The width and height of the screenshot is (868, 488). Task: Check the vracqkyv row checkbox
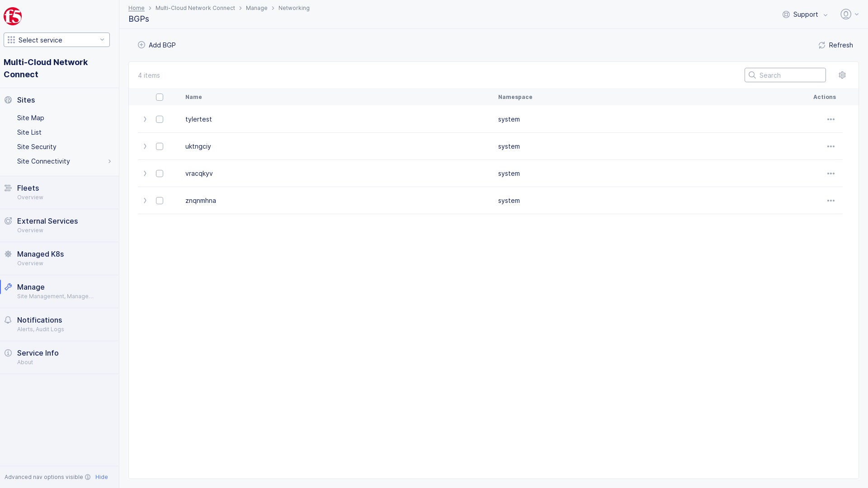(x=160, y=174)
